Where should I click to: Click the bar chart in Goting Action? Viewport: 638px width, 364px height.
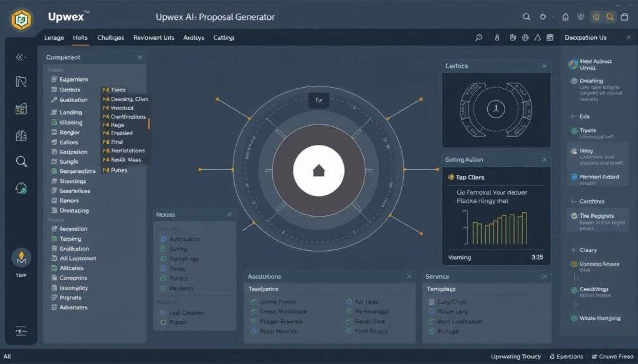coord(495,228)
